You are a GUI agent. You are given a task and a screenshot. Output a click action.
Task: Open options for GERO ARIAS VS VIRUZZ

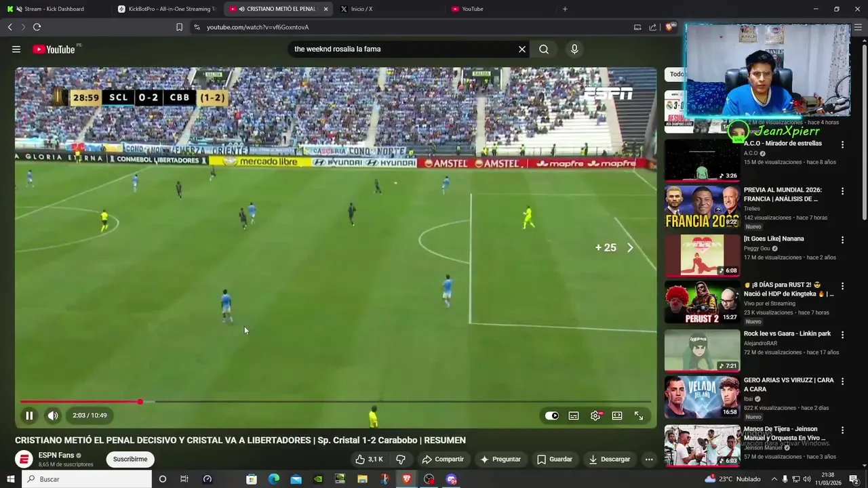click(842, 382)
